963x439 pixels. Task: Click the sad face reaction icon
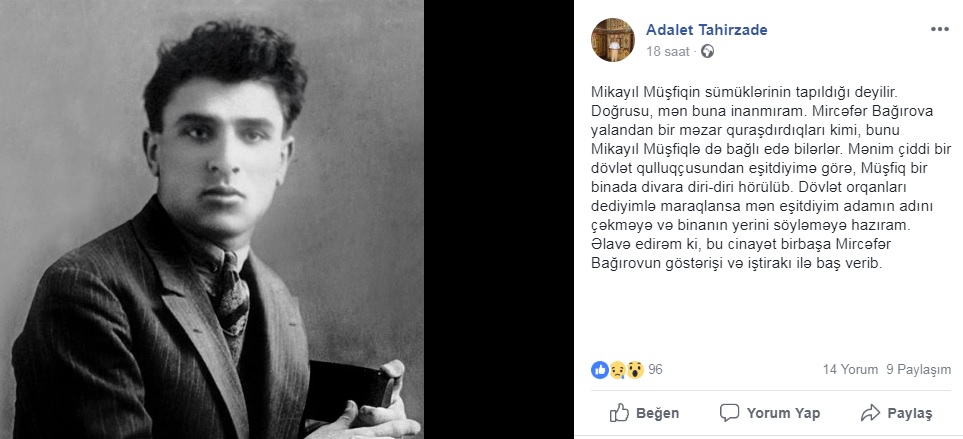(617, 370)
